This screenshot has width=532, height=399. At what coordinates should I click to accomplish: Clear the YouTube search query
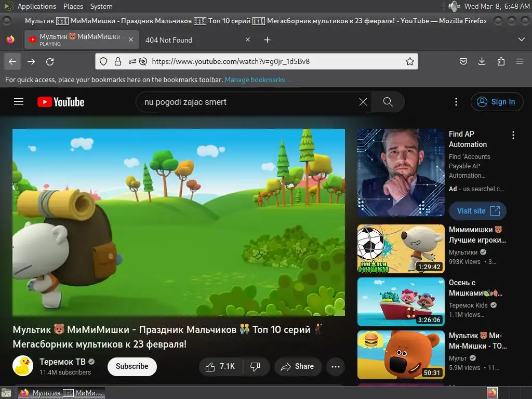pos(363,102)
